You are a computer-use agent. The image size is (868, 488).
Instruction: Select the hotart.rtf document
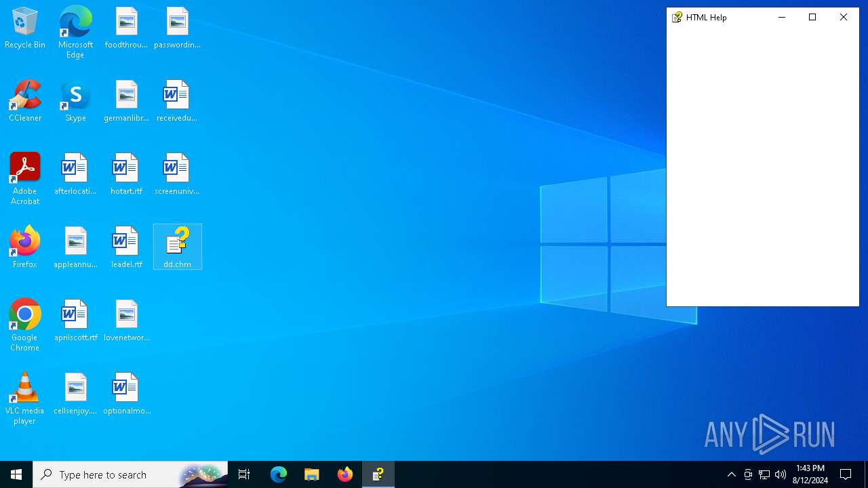pos(126,175)
